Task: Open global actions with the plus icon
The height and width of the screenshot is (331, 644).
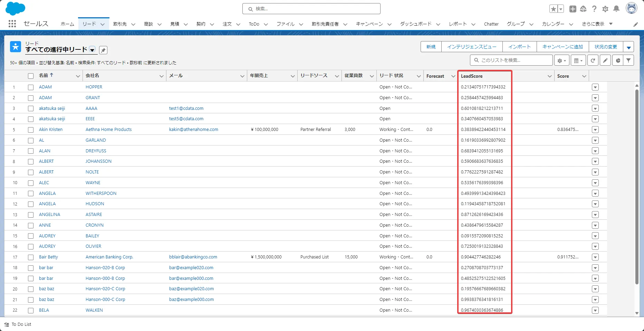Action: pyautogui.click(x=573, y=9)
